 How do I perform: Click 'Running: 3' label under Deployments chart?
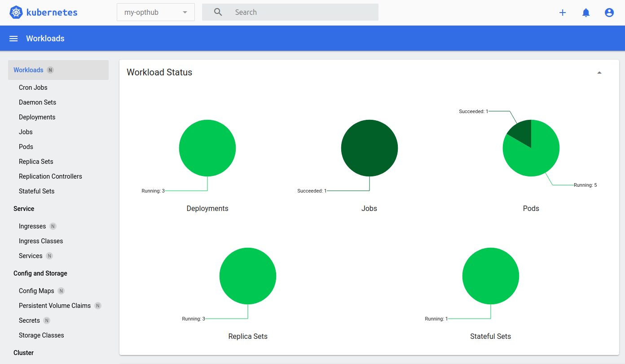point(153,191)
